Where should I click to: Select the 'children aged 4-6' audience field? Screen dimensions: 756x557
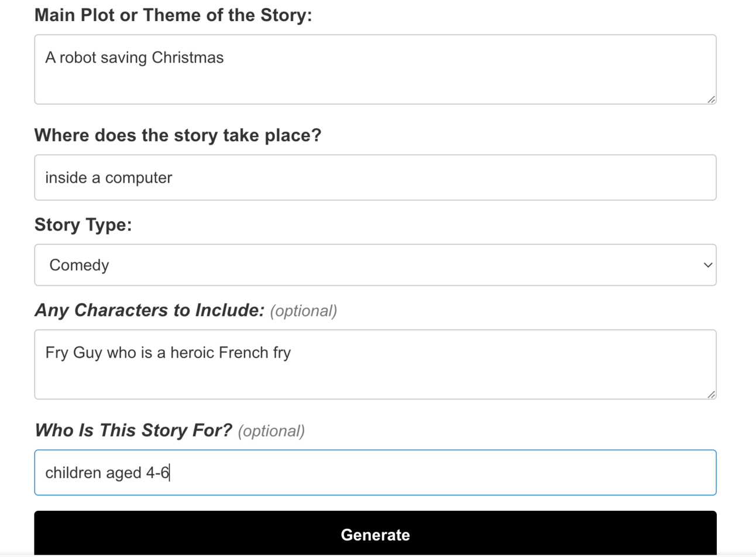pyautogui.click(x=374, y=473)
